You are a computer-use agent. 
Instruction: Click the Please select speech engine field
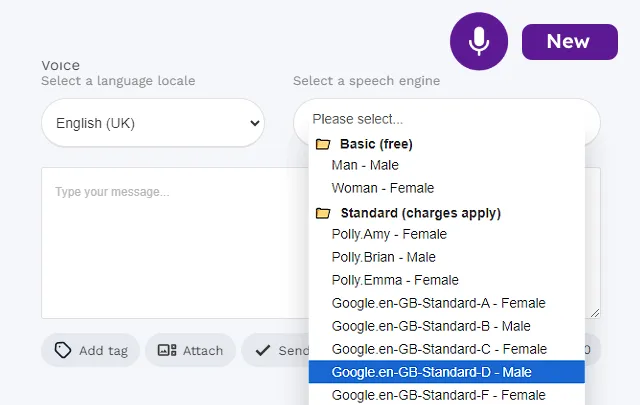(447, 119)
